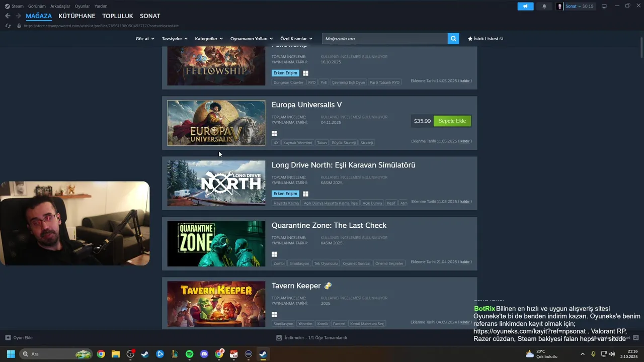Open the Görünüm menu

coord(37,6)
